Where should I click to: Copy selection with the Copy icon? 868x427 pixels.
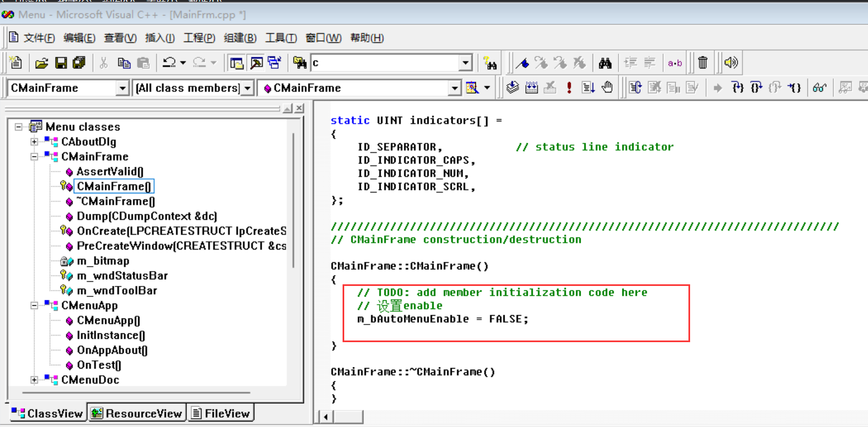(124, 63)
